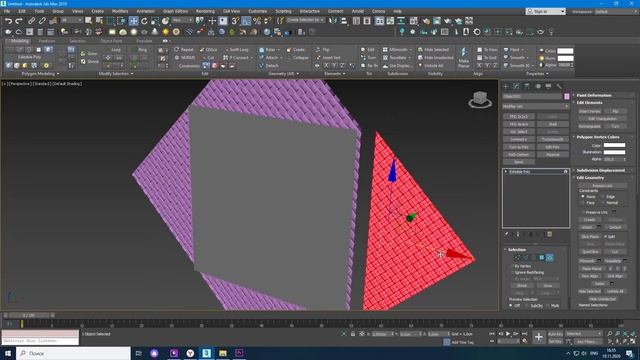Toggle the Split checkbox near Slice Plane
Viewport: 640px width, 360px height.
pyautogui.click(x=605, y=237)
